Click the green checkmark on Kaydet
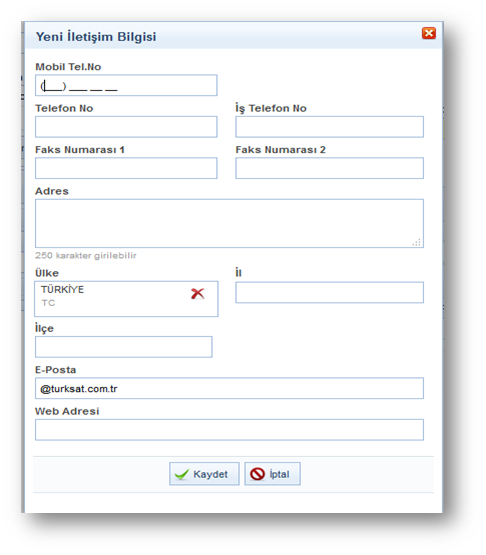The width and height of the screenshot is (486, 555). (182, 474)
